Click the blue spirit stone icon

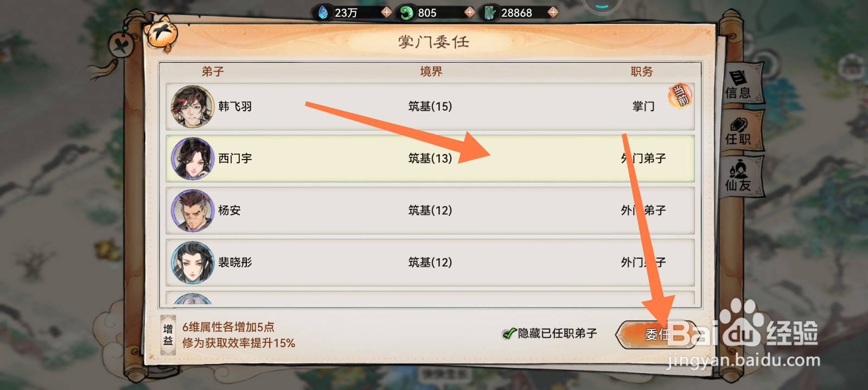(x=323, y=12)
